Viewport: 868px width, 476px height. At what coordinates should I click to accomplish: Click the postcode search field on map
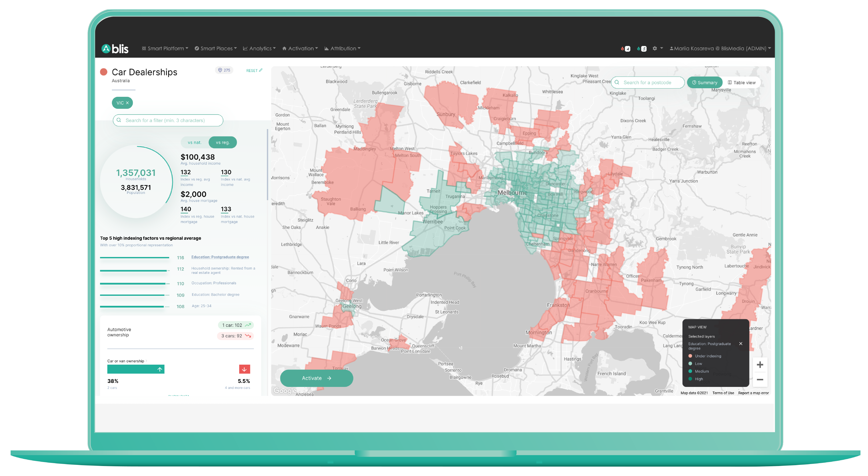[648, 83]
